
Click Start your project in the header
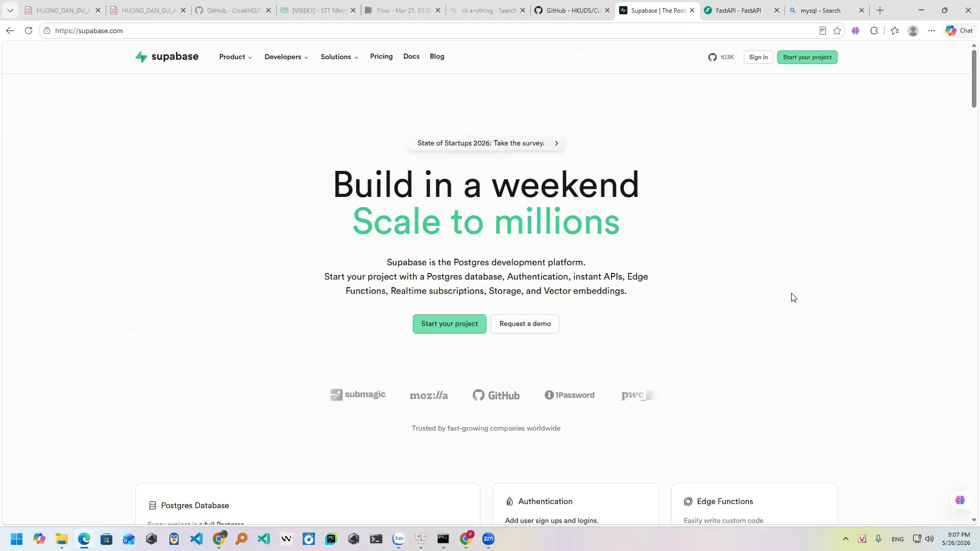807,57
